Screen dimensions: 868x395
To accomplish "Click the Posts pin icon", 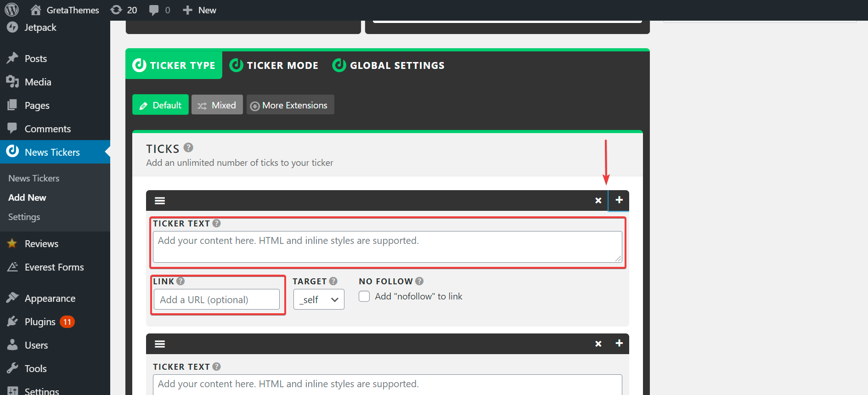I will tap(12, 58).
